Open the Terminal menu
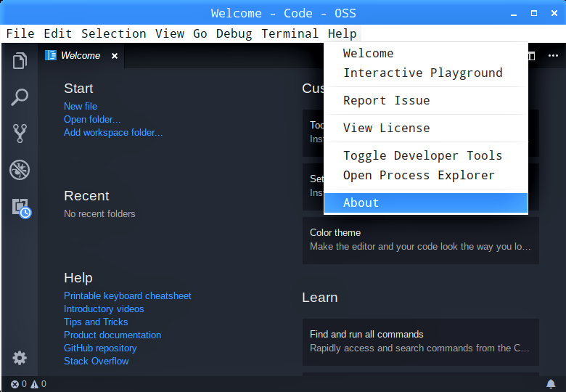Image resolution: width=566 pixels, height=392 pixels. click(x=290, y=33)
